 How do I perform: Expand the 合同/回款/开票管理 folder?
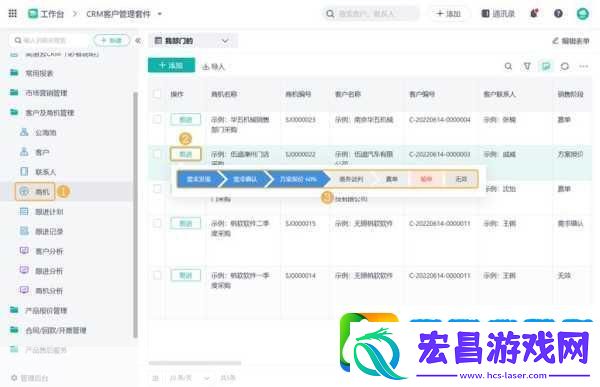coord(48,330)
